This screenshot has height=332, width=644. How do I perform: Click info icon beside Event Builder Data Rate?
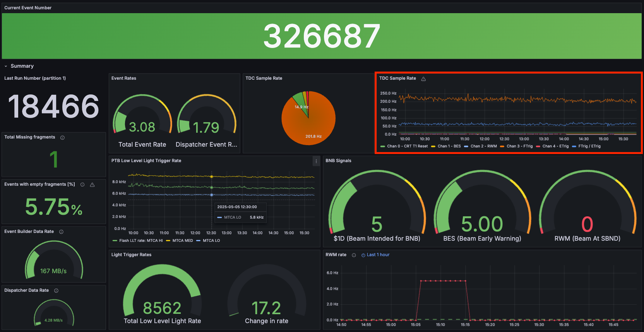point(61,232)
